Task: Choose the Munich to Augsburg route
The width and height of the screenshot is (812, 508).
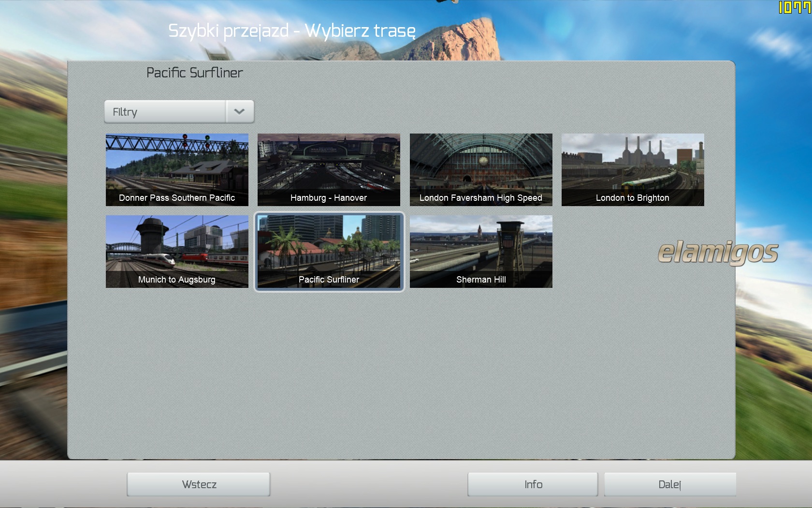Action: coord(177,252)
